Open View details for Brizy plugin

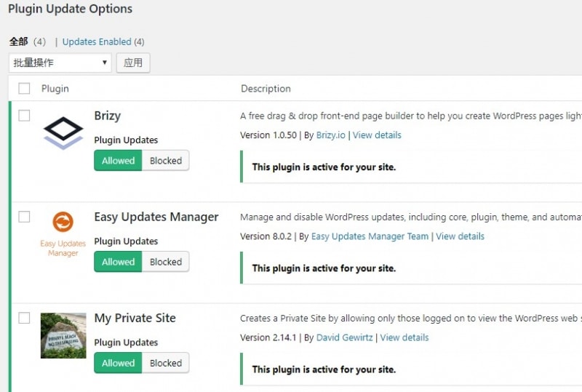click(x=377, y=135)
